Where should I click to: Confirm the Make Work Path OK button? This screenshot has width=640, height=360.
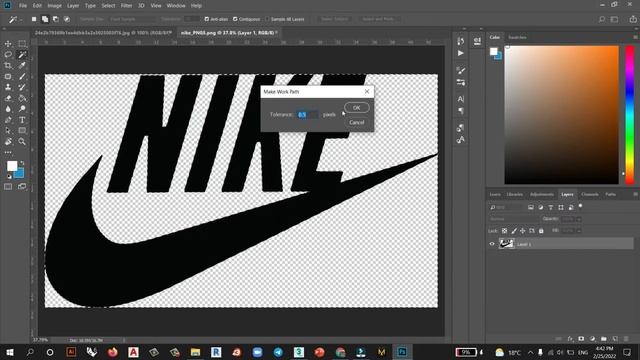tap(357, 108)
